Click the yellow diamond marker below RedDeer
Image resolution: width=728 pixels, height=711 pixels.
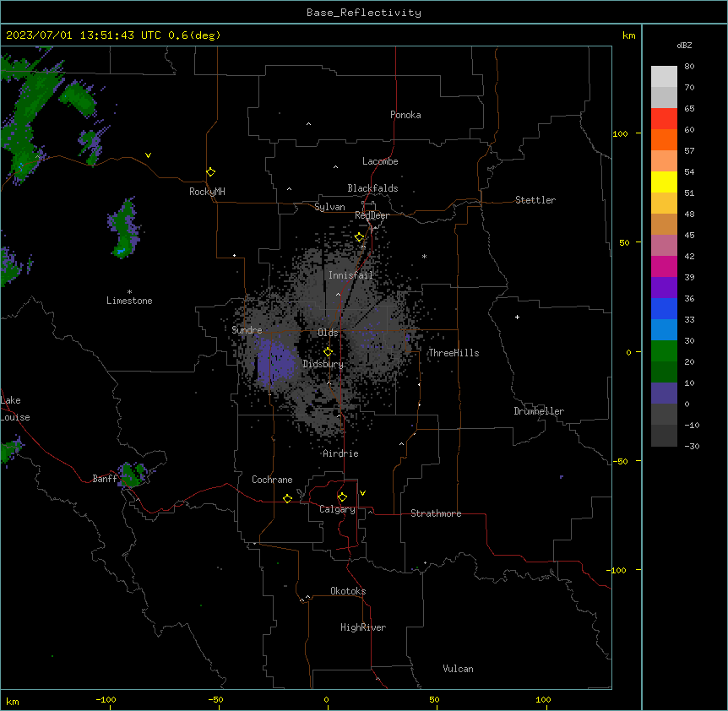(360, 237)
